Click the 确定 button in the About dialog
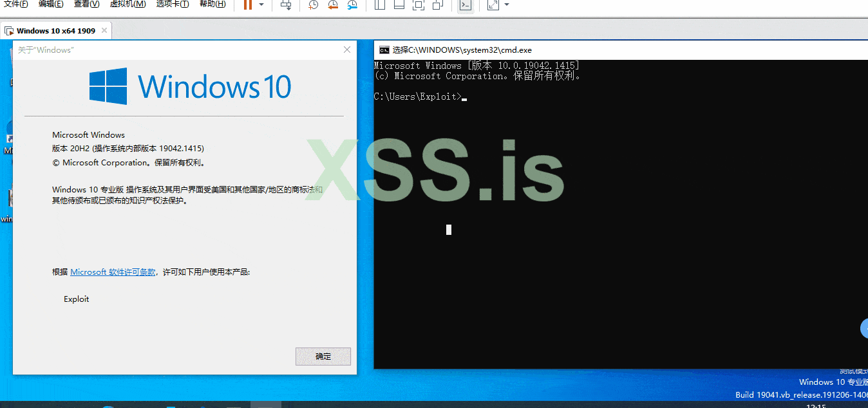Viewport: 868px width, 408px height. (323, 357)
